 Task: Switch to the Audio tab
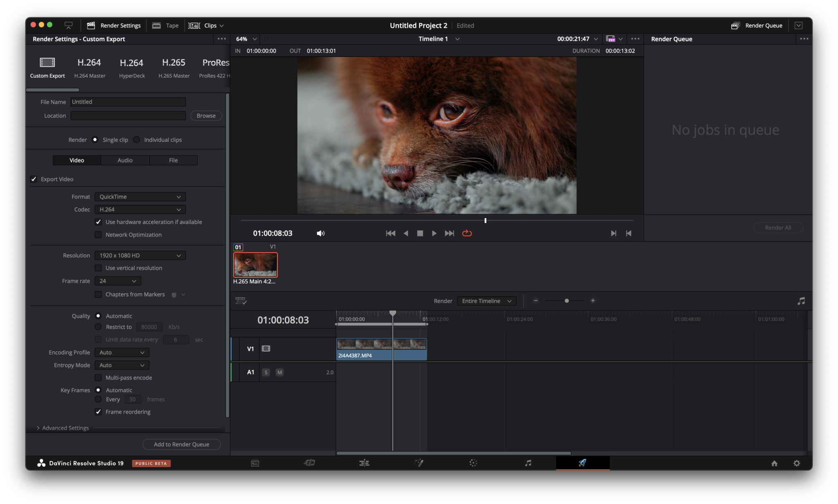(x=125, y=160)
